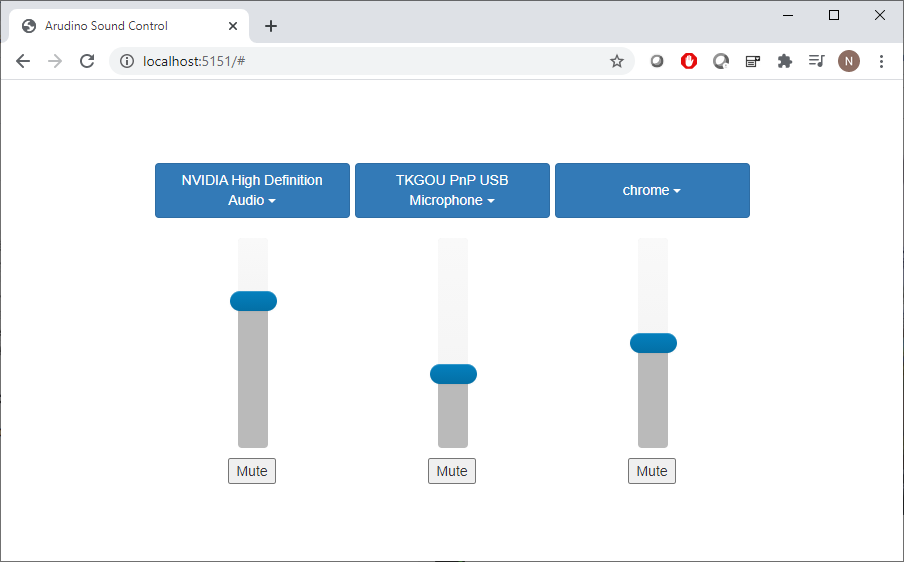Open the media control playlist icon
The height and width of the screenshot is (562, 904).
[x=816, y=61]
